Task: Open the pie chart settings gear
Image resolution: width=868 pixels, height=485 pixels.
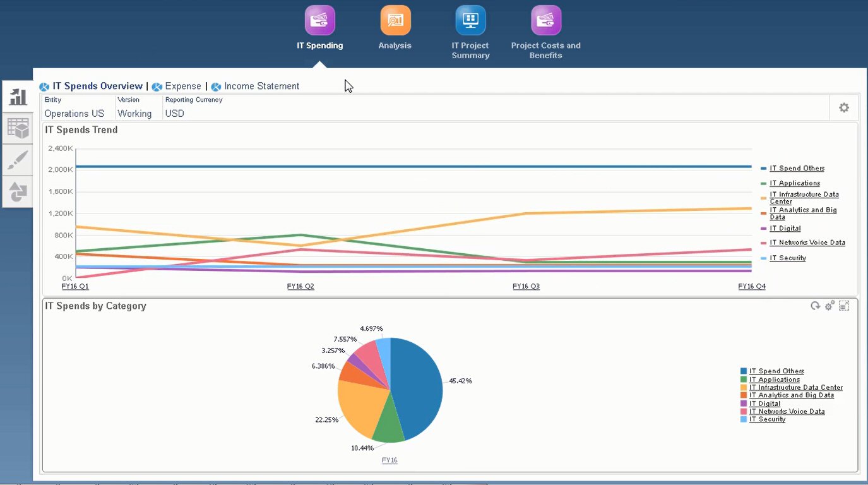Action: [829, 305]
